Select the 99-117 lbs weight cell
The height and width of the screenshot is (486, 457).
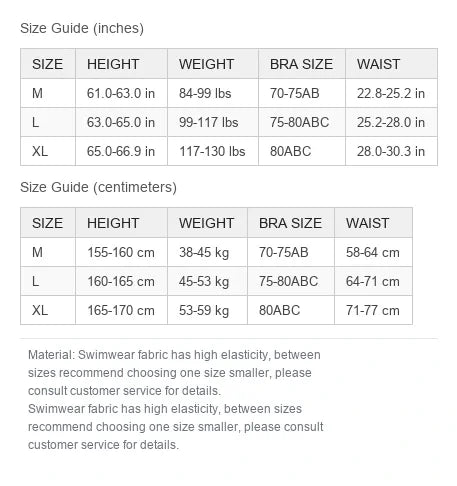(x=213, y=122)
